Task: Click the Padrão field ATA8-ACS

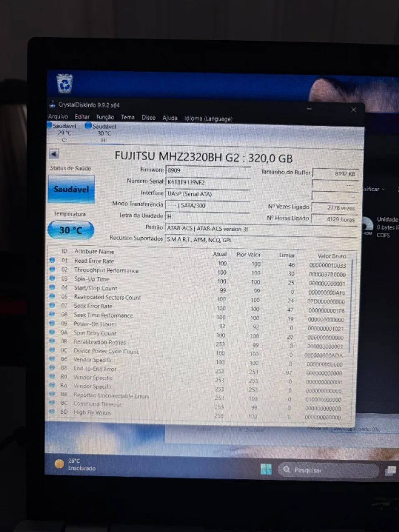Action: (261, 229)
